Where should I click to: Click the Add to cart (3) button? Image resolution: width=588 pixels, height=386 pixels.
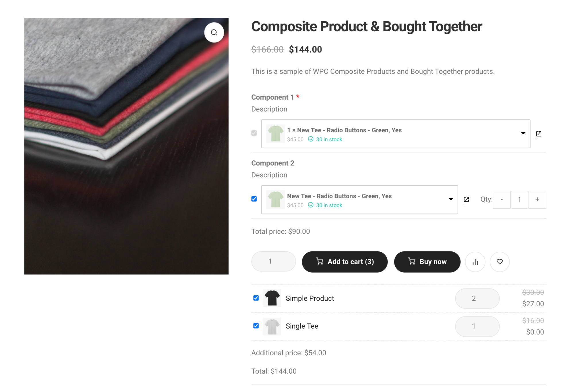[x=345, y=261]
